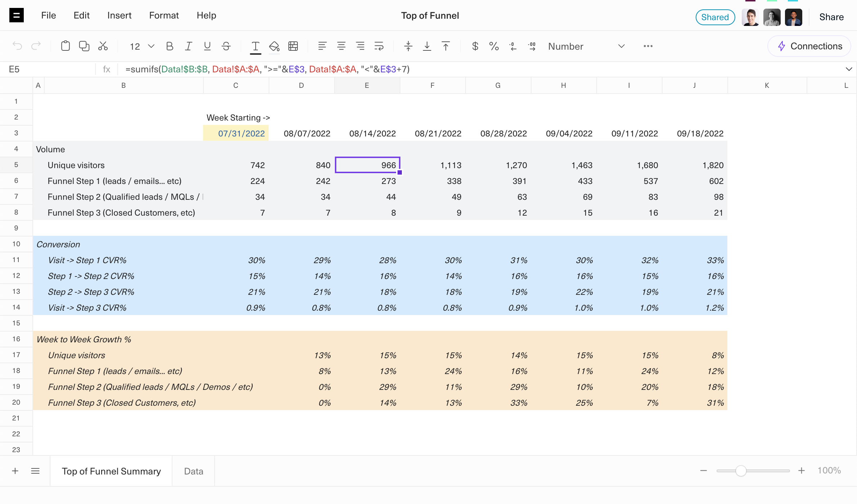Image resolution: width=857 pixels, height=504 pixels.
Task: Switch to the Data sheet tab
Action: point(193,471)
